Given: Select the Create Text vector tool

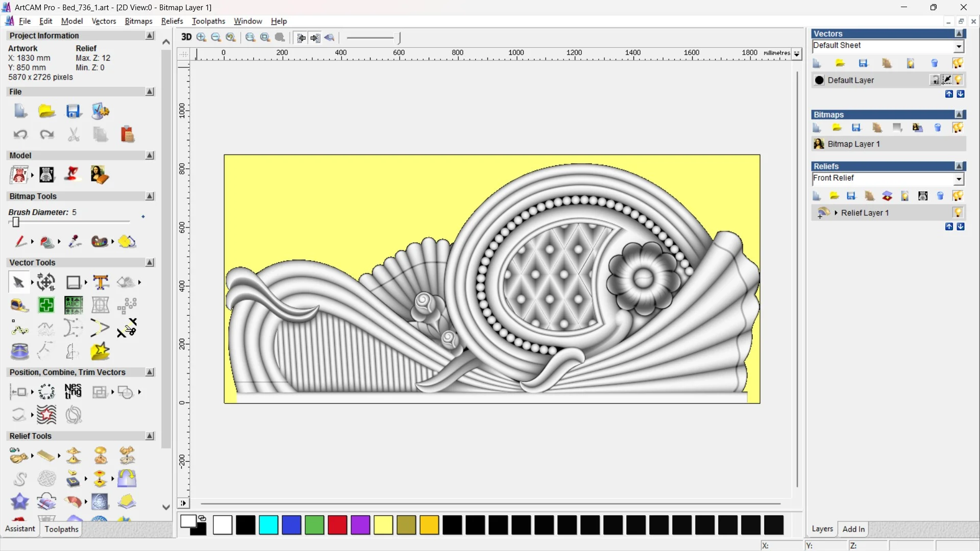Looking at the screenshot, I should point(101,282).
